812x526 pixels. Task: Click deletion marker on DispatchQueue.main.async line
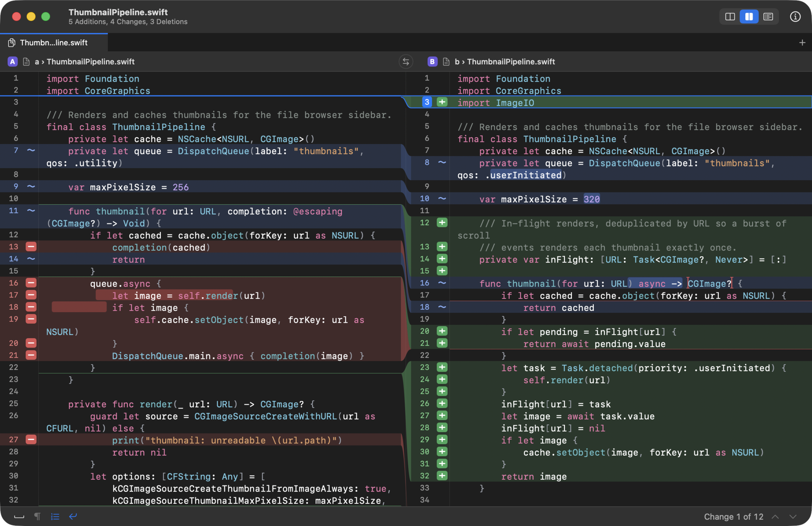(31, 355)
